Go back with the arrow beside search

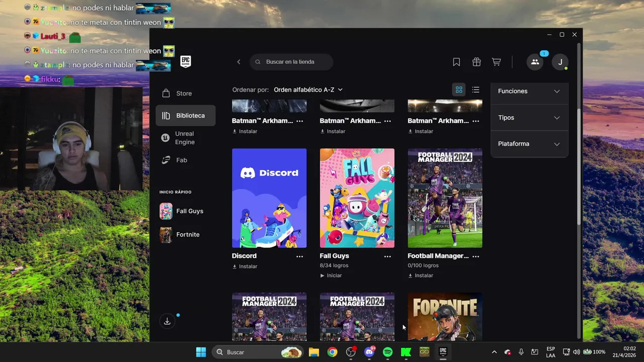point(238,62)
